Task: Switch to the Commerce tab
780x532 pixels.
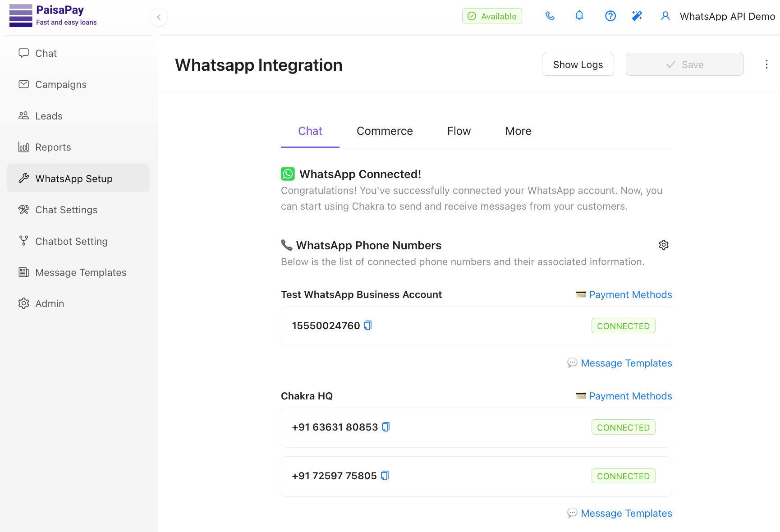Action: coord(385,131)
